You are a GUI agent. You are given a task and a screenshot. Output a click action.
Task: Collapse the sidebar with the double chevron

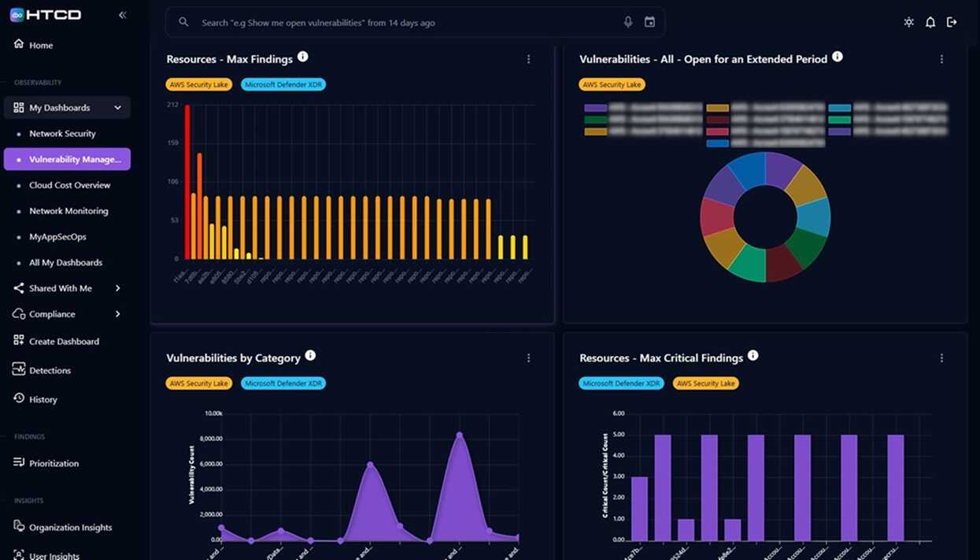(x=122, y=13)
